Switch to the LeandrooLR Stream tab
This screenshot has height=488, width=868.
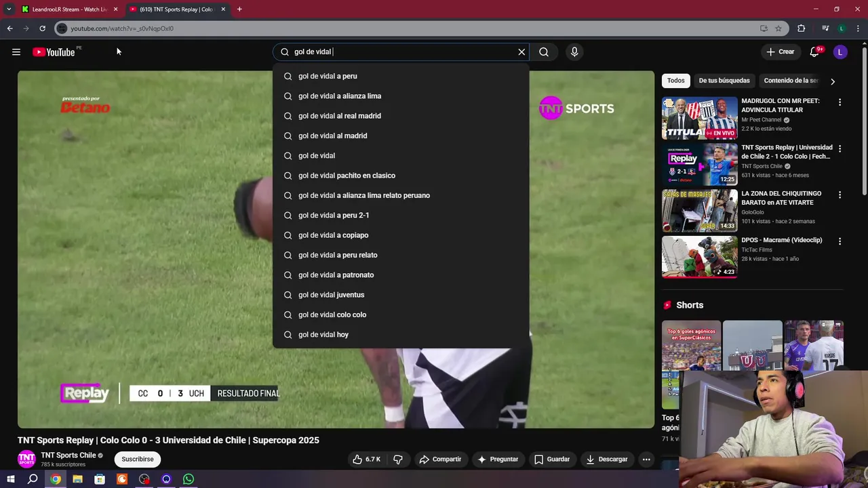pyautogui.click(x=69, y=9)
